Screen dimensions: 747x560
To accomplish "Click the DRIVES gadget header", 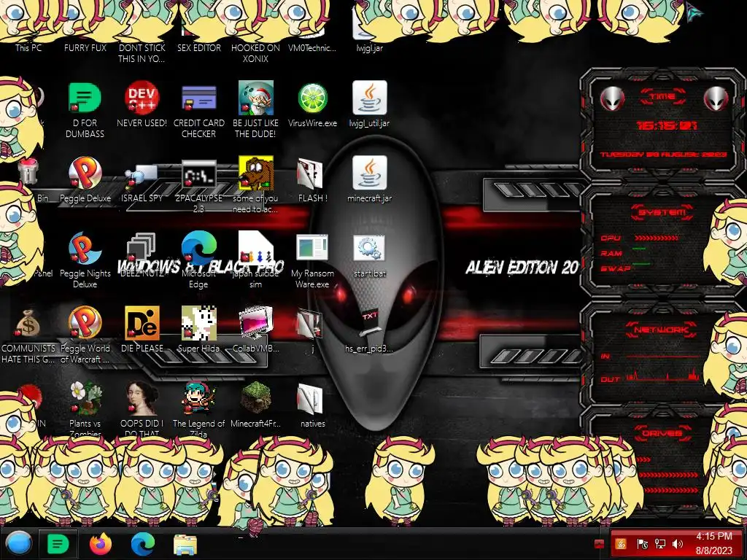I will point(662,433).
